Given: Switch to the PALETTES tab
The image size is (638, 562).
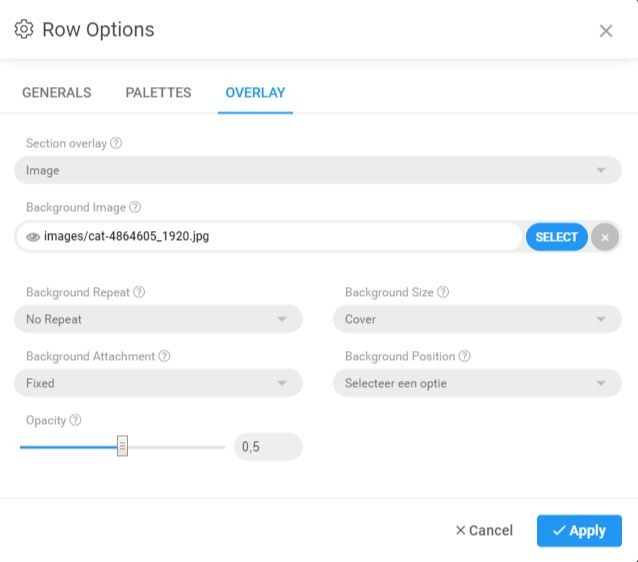Looking at the screenshot, I should (x=158, y=93).
